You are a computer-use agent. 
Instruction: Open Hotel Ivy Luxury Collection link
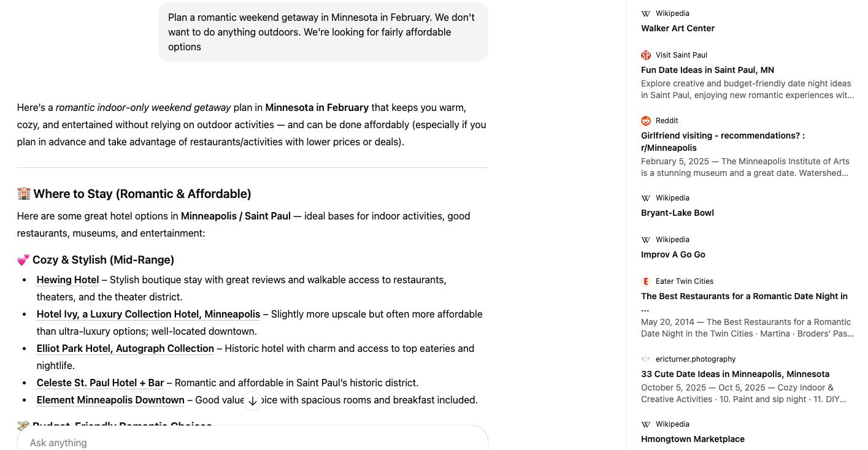(148, 315)
